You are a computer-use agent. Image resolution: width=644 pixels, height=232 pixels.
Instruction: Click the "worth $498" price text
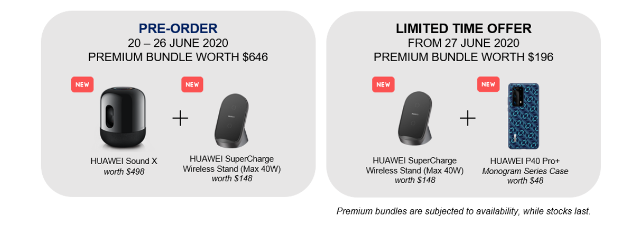pos(124,171)
